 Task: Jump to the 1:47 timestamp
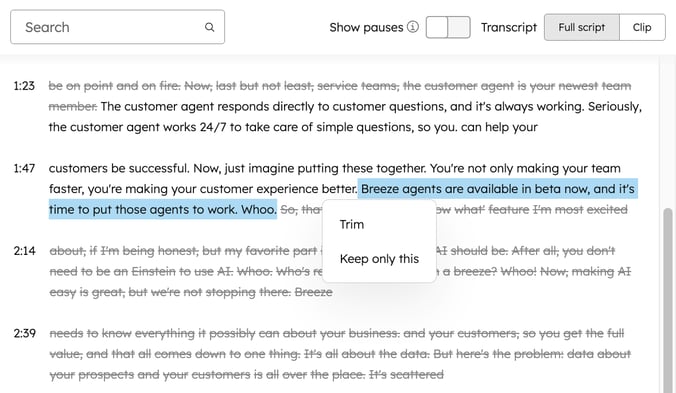[24, 168]
